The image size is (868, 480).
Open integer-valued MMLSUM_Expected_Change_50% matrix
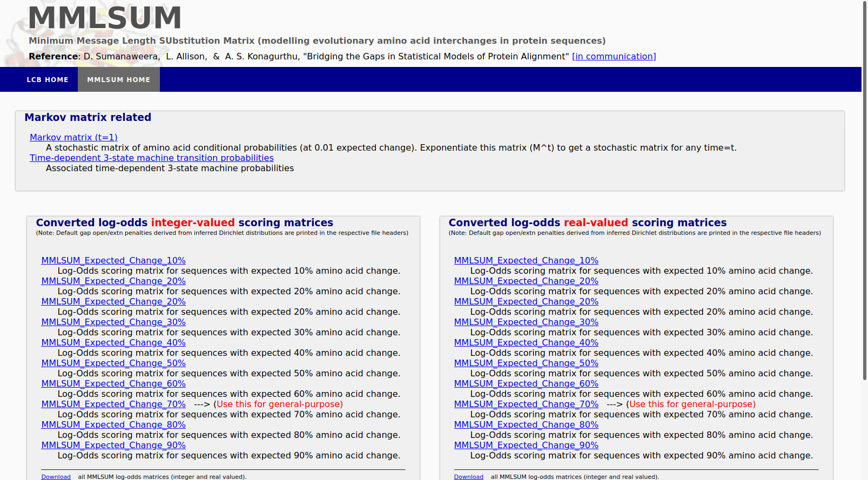pyautogui.click(x=113, y=363)
